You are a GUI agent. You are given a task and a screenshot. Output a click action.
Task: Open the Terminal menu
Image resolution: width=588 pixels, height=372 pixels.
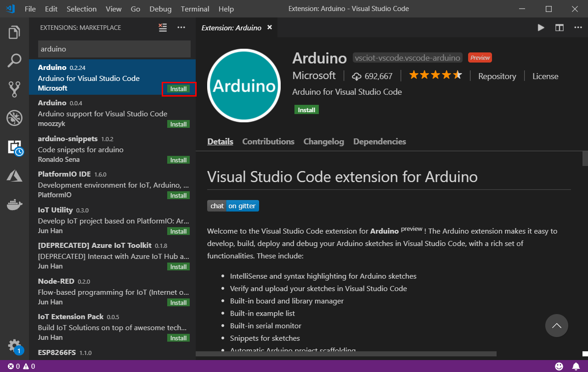(195, 9)
